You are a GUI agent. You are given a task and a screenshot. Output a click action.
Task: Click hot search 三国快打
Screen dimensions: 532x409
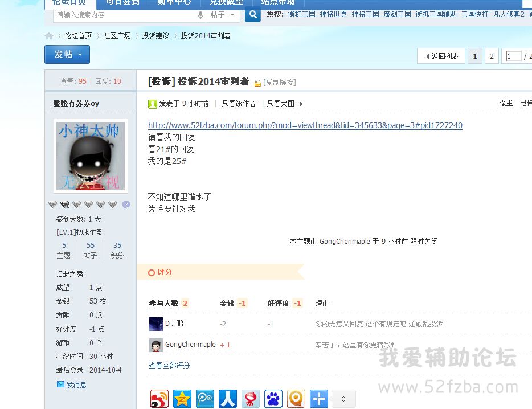pos(474,14)
